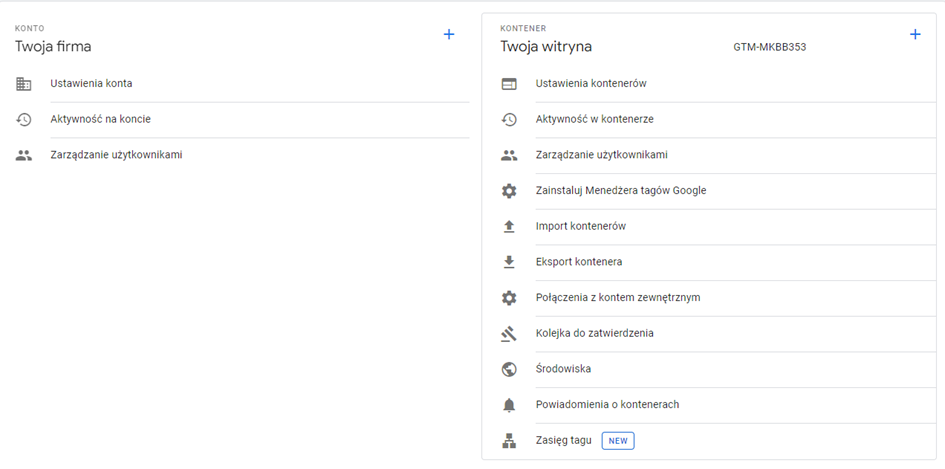Select Zainstaluj Menedżera tagów Google
This screenshot has height=469, width=945.
(620, 191)
